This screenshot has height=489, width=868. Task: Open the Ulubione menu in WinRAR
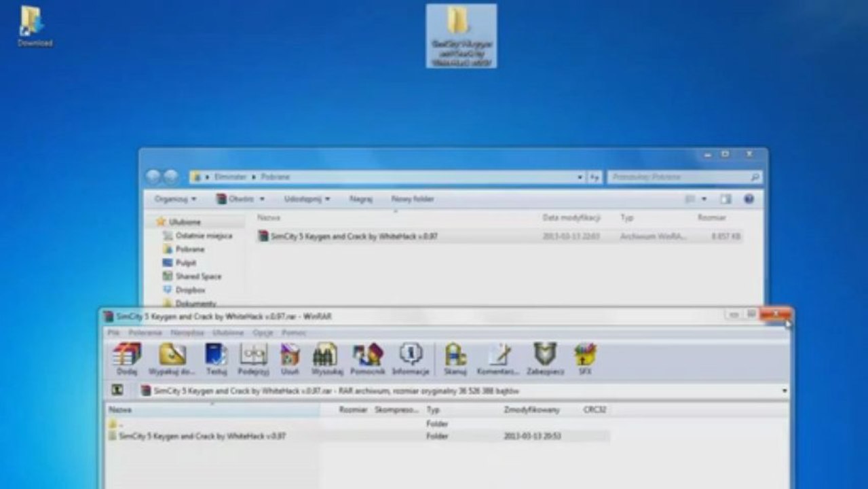point(228,333)
